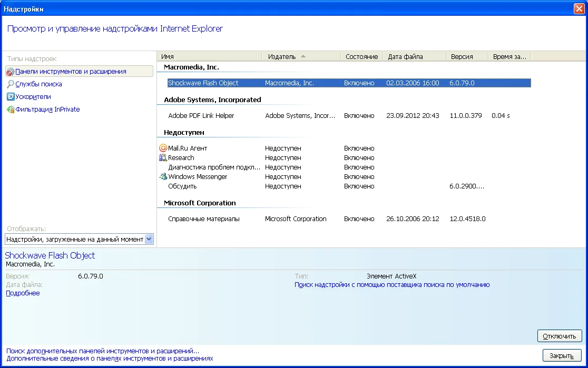Click the Accelerators blue arrow icon
588x368 pixels.
click(x=11, y=97)
